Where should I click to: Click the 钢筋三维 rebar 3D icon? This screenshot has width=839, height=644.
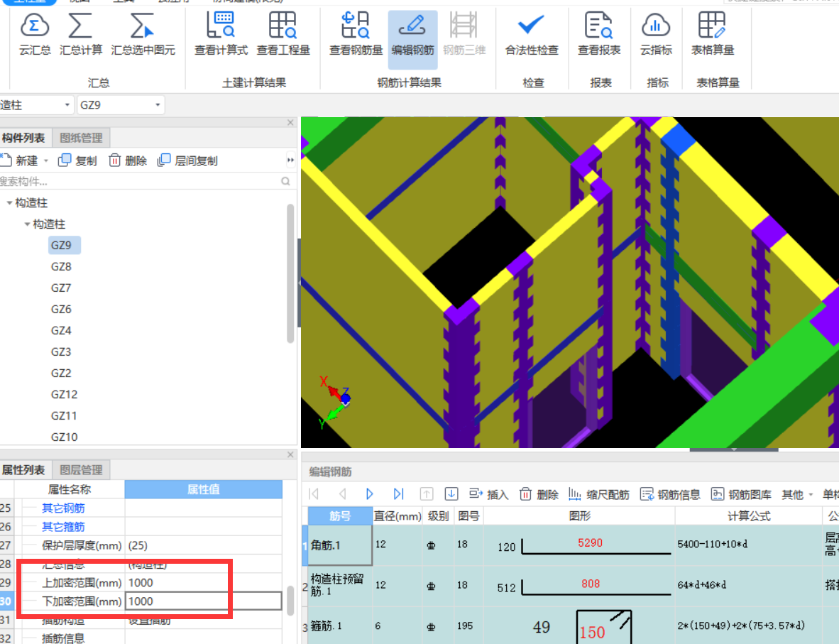pos(464,36)
